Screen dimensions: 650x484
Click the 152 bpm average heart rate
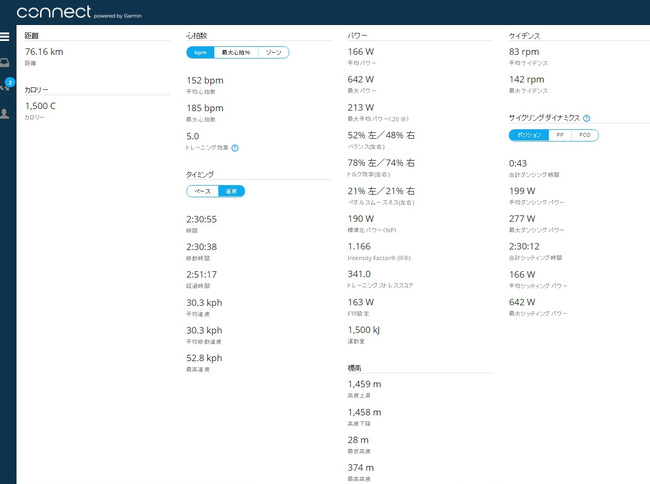(205, 80)
